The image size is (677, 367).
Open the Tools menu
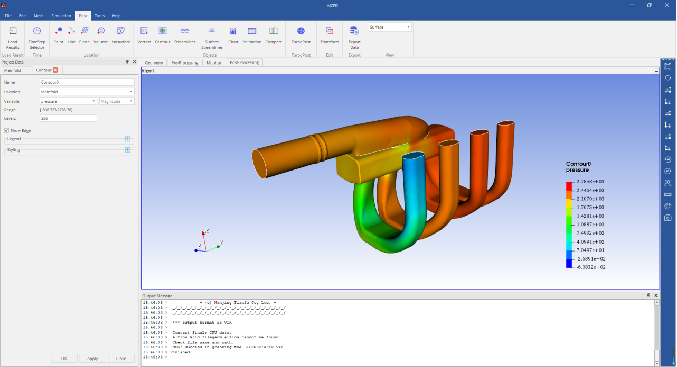[99, 16]
